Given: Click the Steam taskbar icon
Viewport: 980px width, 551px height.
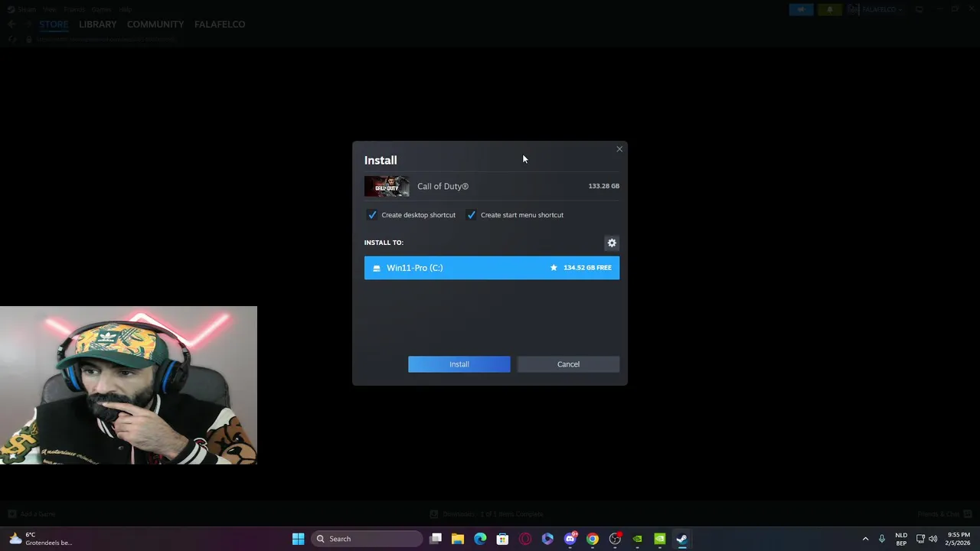Looking at the screenshot, I should [x=682, y=539].
